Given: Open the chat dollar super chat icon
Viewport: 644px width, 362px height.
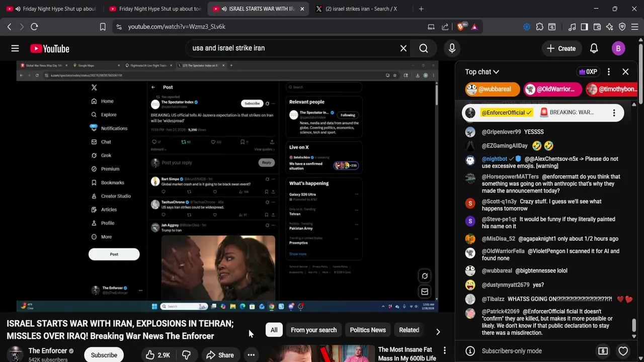Looking at the screenshot, I should (603, 351).
